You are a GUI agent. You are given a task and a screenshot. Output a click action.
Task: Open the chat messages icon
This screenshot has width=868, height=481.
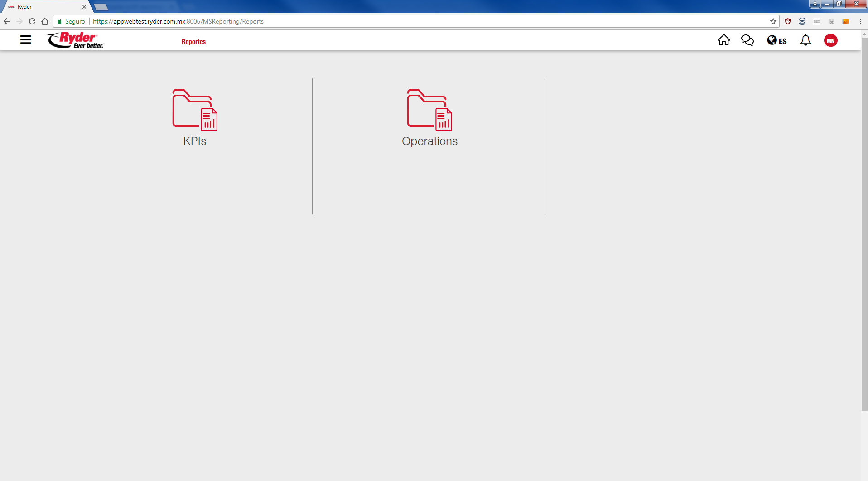point(747,40)
